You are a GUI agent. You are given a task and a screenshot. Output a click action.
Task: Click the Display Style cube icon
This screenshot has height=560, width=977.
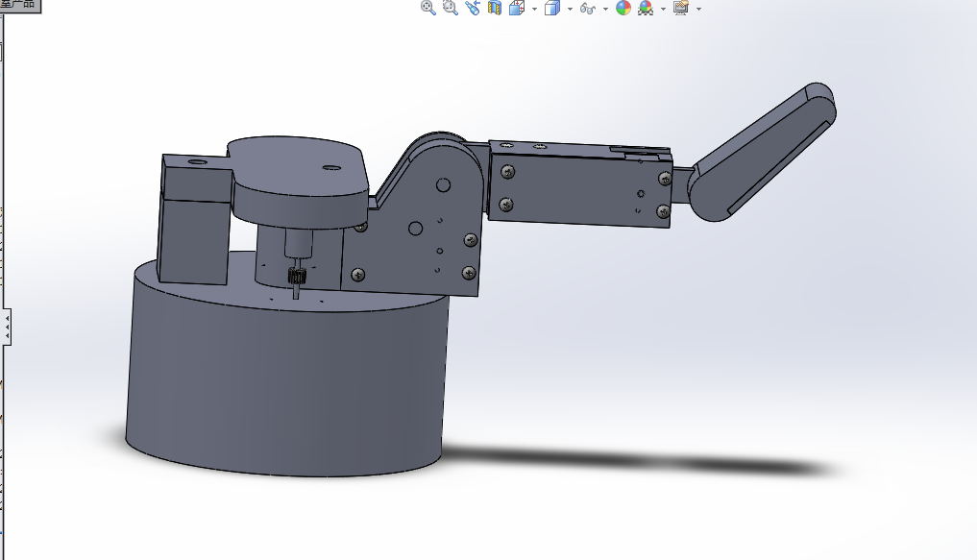point(552,8)
